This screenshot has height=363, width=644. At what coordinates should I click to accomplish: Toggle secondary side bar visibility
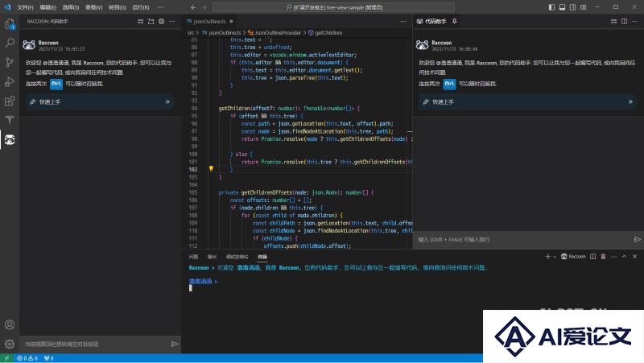point(572,7)
